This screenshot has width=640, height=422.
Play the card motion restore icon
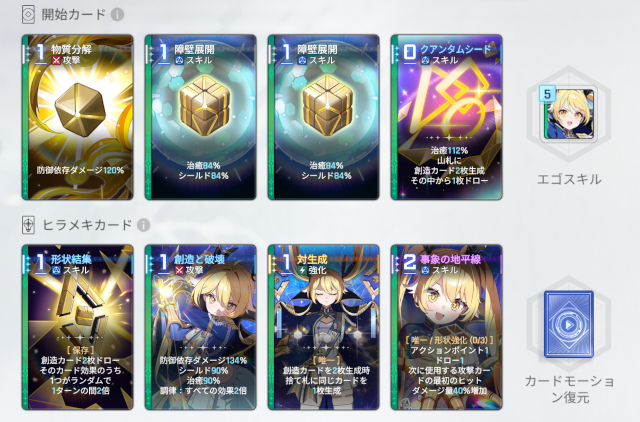click(x=569, y=324)
